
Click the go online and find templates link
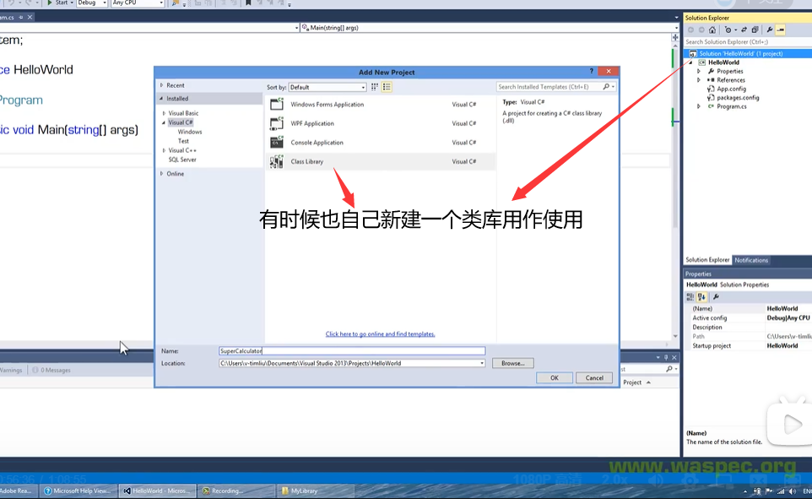[x=380, y=334]
